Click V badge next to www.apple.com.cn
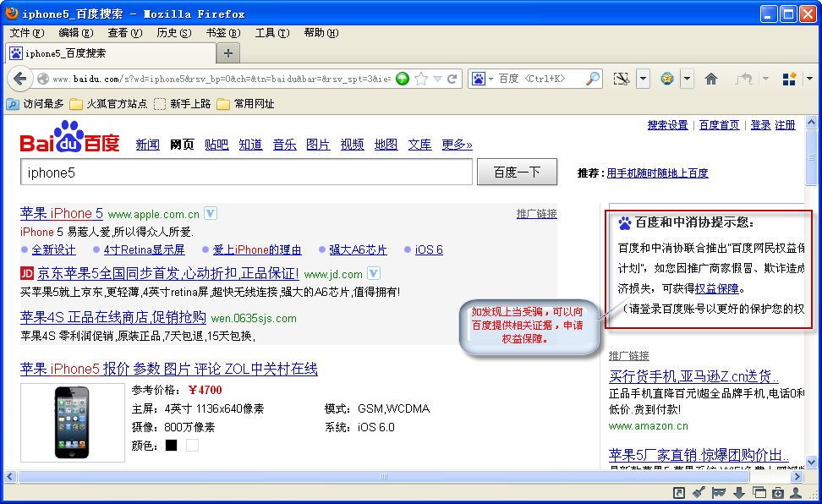822x504 pixels. point(211,213)
